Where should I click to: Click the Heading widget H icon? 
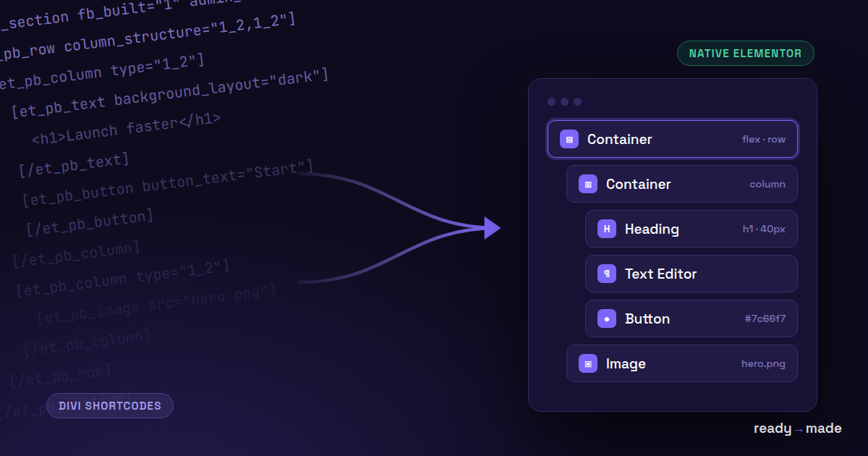(x=607, y=229)
